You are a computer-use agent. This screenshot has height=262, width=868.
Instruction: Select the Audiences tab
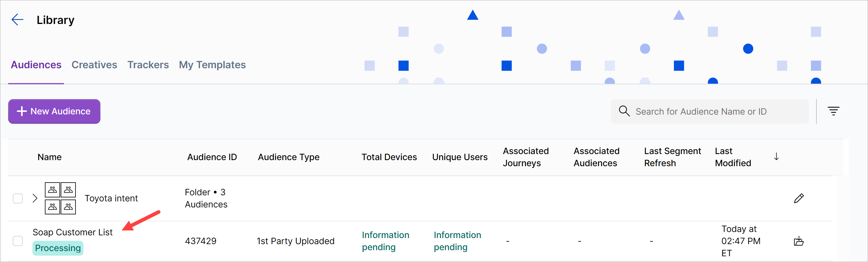coord(36,65)
